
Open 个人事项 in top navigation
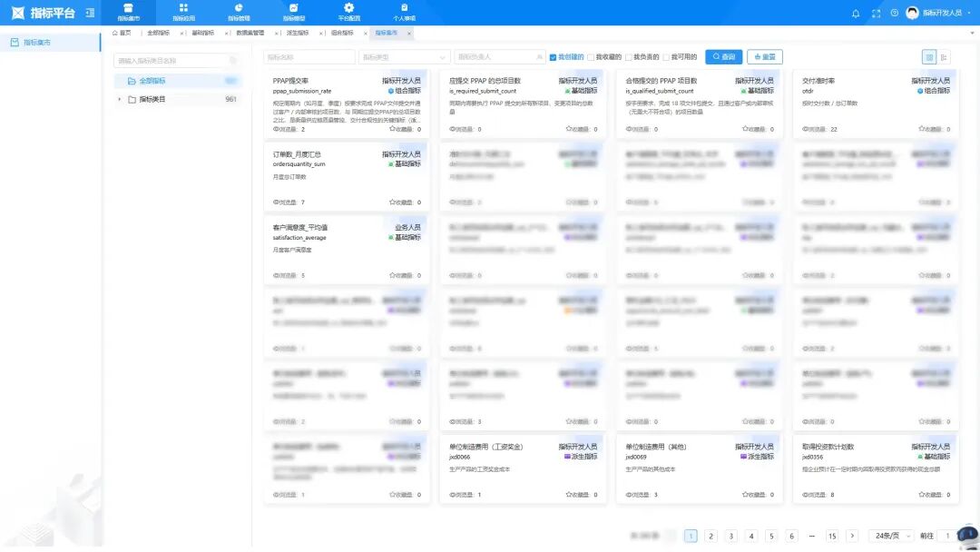404,13
